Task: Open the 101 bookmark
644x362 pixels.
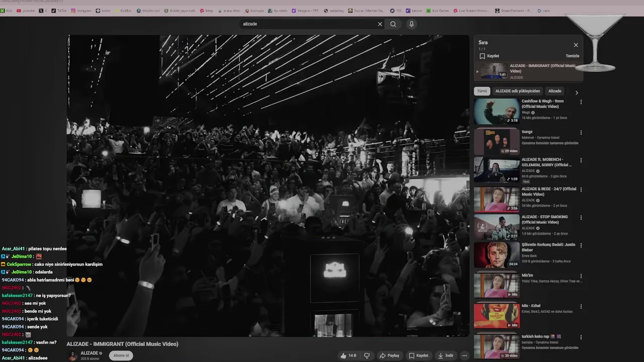Action: pos(396,11)
